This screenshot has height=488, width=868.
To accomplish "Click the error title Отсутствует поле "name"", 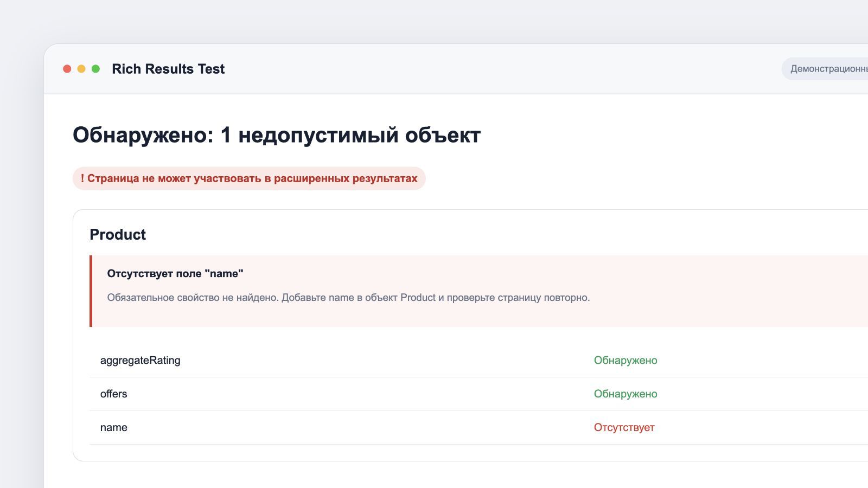I will 175,273.
